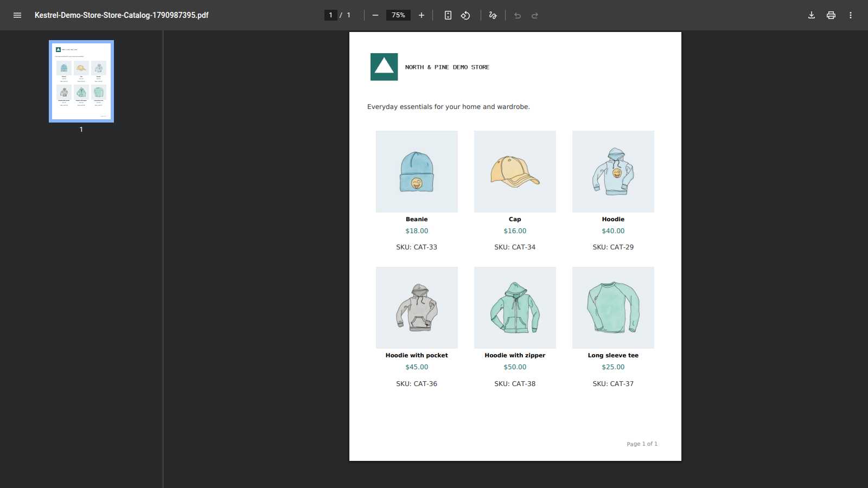Select page 1 thumbnail in sidebar
The width and height of the screenshot is (868, 488).
[81, 81]
